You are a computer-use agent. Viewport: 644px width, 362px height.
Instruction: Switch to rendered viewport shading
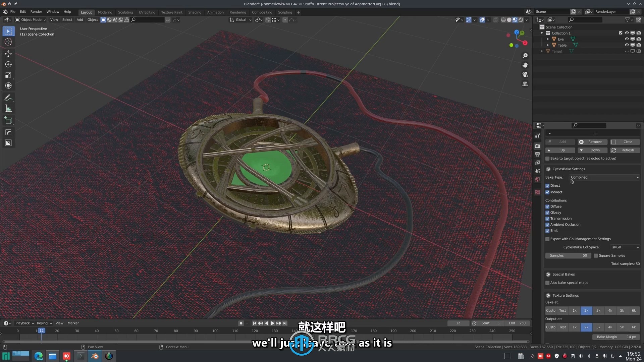521,20
